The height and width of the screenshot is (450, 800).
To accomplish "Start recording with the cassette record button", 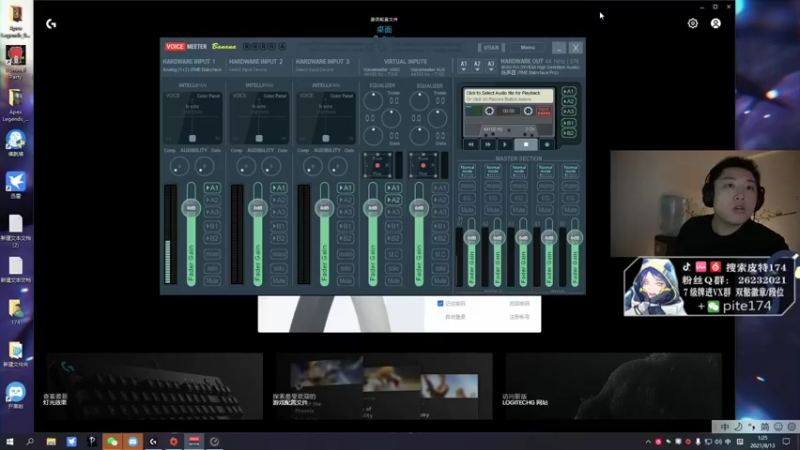I will [x=547, y=144].
